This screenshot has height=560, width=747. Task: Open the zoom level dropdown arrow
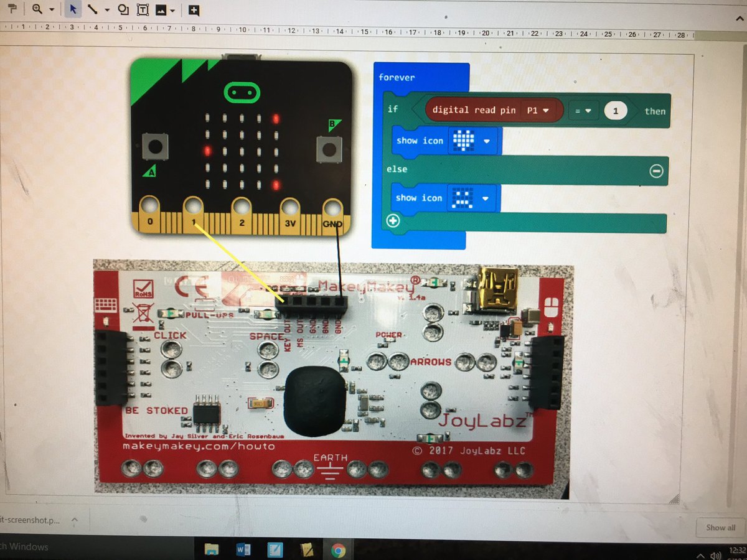click(x=52, y=10)
